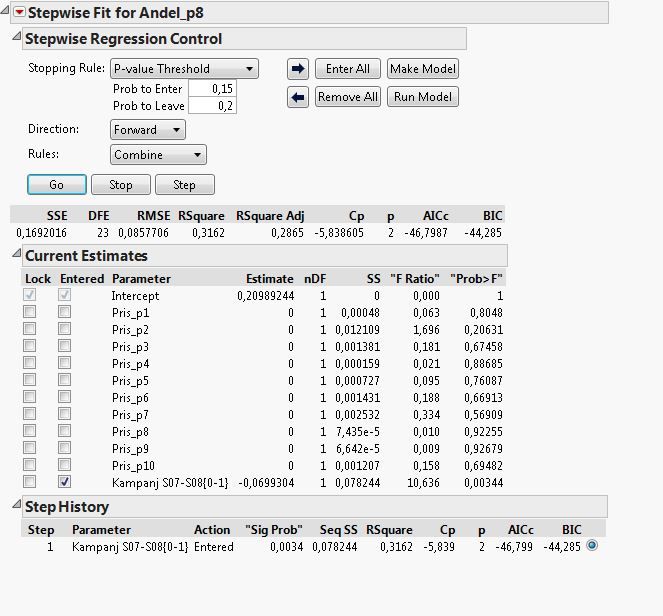Check the Entered box for Pris_p9
Screen dimensions: 663x616
[x=65, y=448]
